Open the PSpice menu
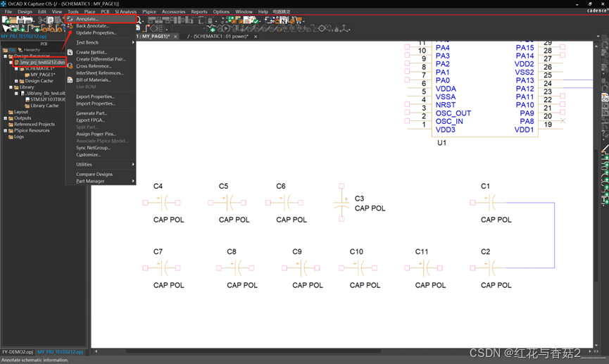The image size is (609, 364). pyautogui.click(x=149, y=12)
